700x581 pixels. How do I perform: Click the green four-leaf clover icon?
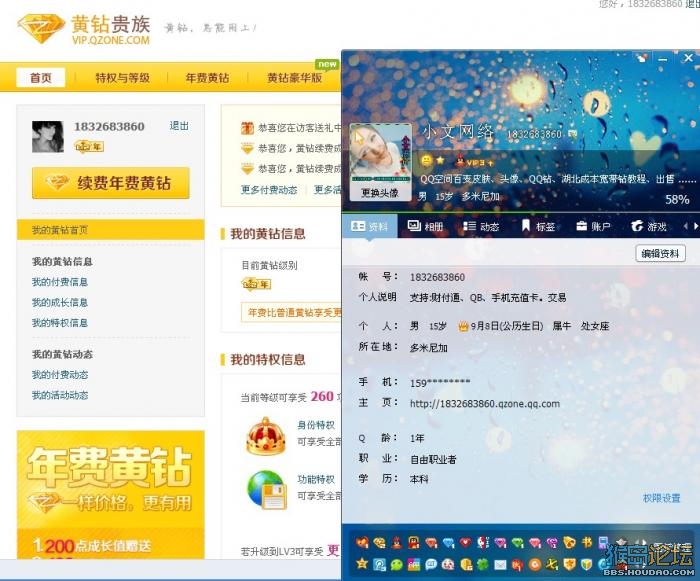(482, 564)
